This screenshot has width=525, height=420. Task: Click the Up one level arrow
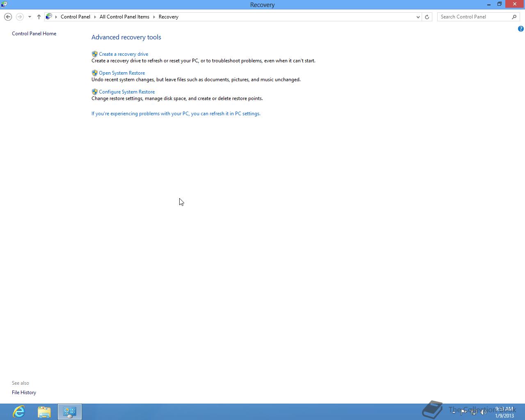point(39,17)
